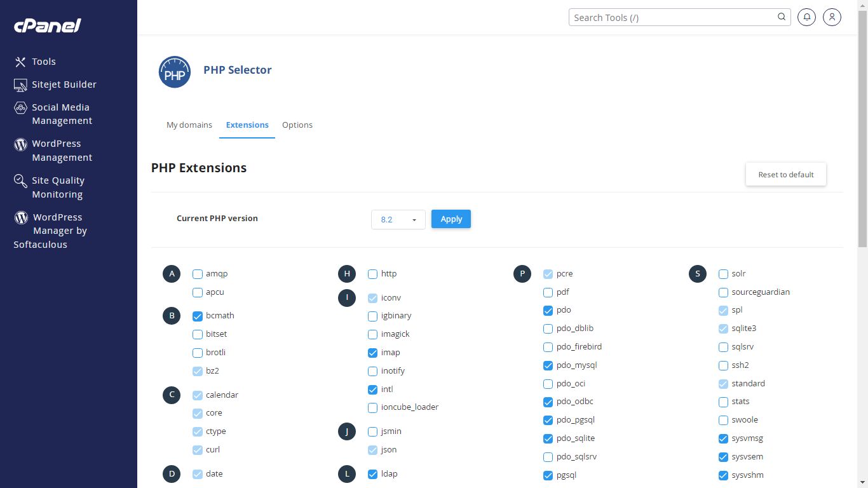This screenshot has width=868, height=488.
Task: Uncheck the pdo_mysql extension
Action: coord(548,365)
